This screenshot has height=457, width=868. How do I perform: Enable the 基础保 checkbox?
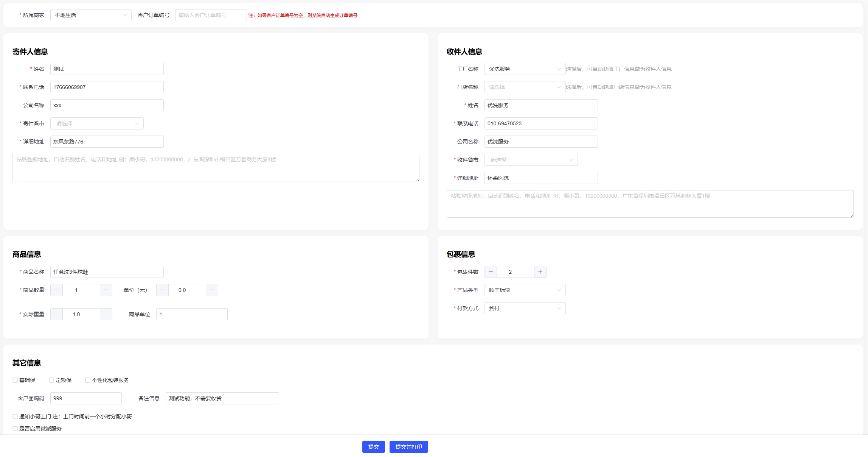click(x=15, y=380)
